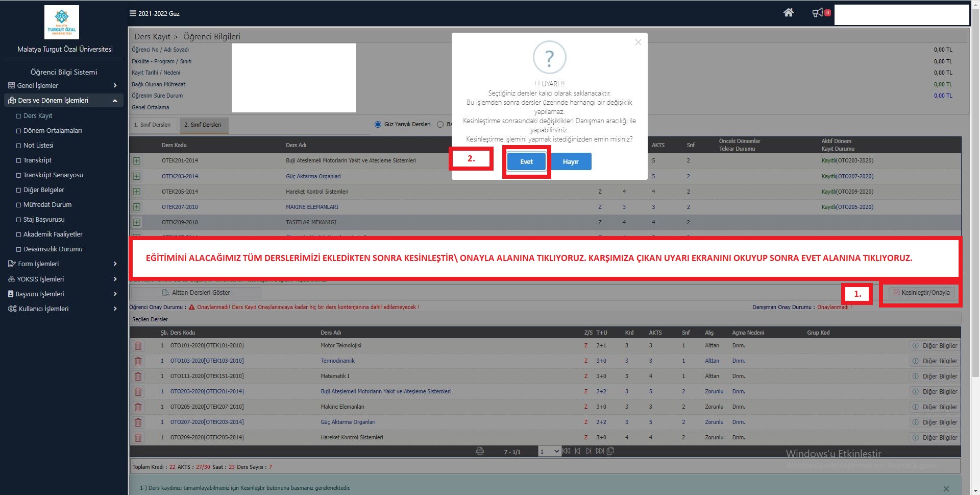Close the warning dialog with X
This screenshot has width=980, height=495.
(638, 42)
